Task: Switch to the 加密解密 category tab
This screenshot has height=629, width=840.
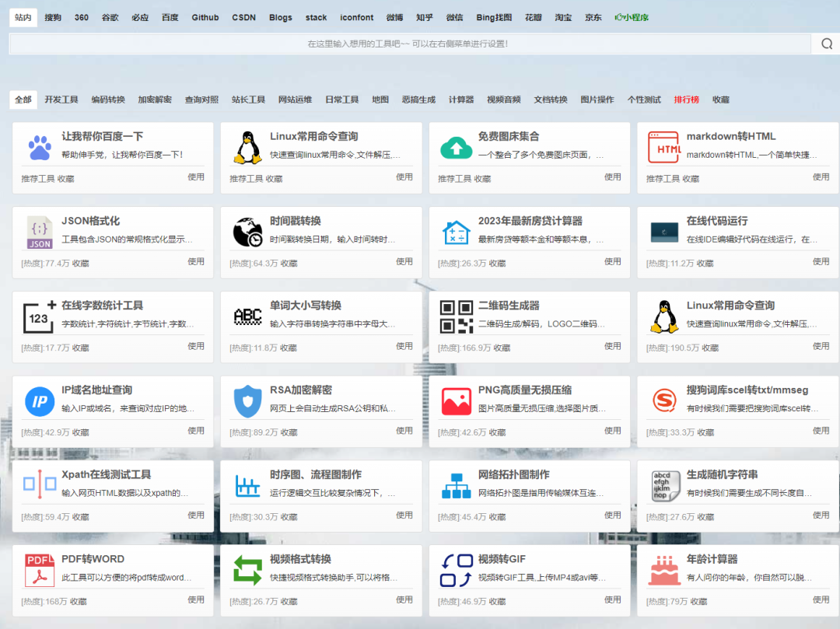Action: (155, 100)
